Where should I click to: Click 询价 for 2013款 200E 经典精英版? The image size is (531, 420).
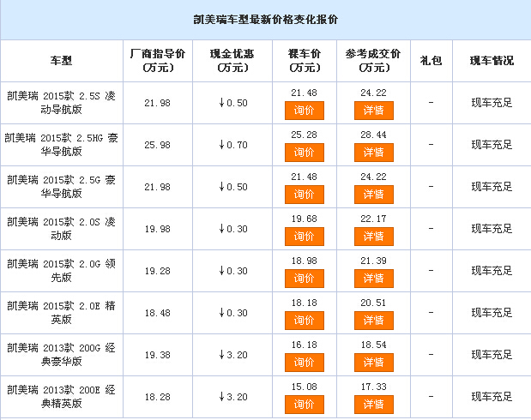click(x=305, y=404)
